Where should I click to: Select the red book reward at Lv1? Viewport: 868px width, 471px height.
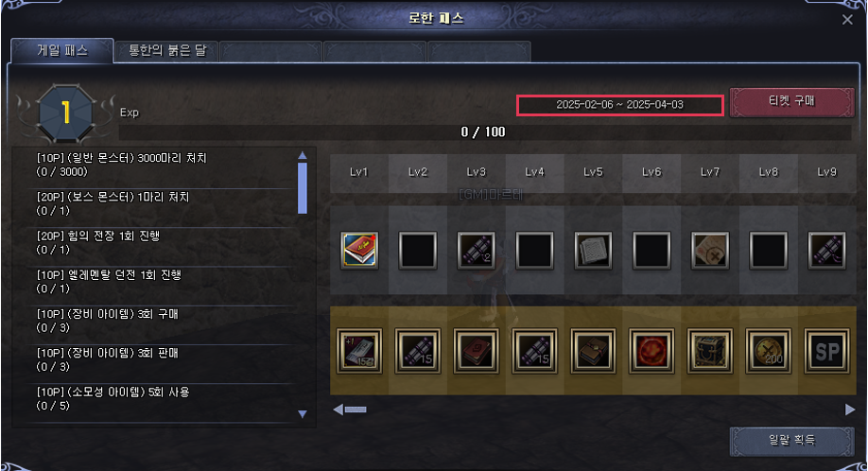(x=359, y=251)
